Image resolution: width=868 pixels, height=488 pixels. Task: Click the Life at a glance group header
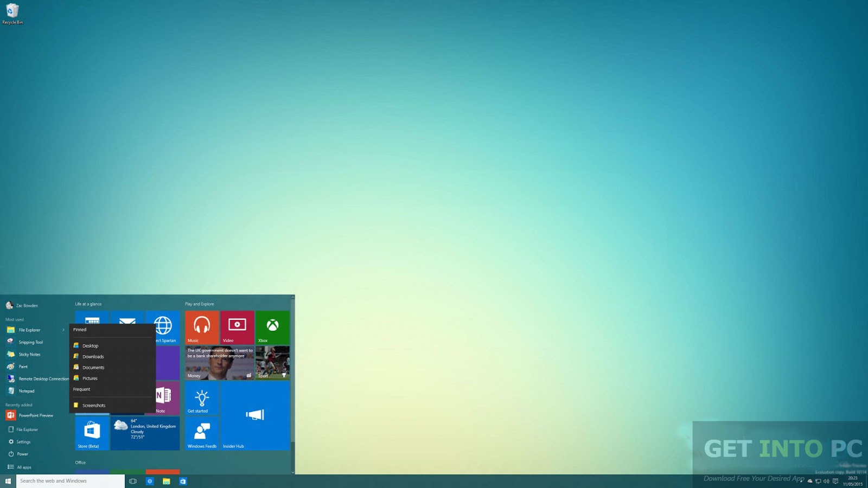(88, 304)
